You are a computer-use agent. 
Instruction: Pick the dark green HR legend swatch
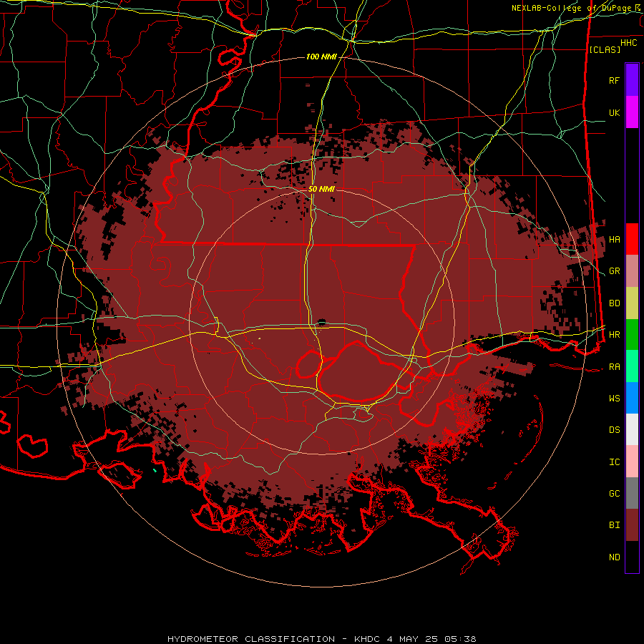(632, 335)
